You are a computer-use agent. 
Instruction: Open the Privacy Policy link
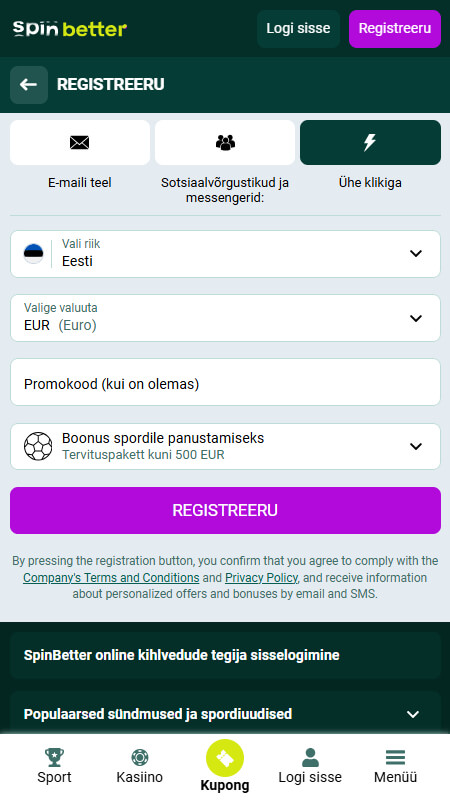(x=261, y=578)
